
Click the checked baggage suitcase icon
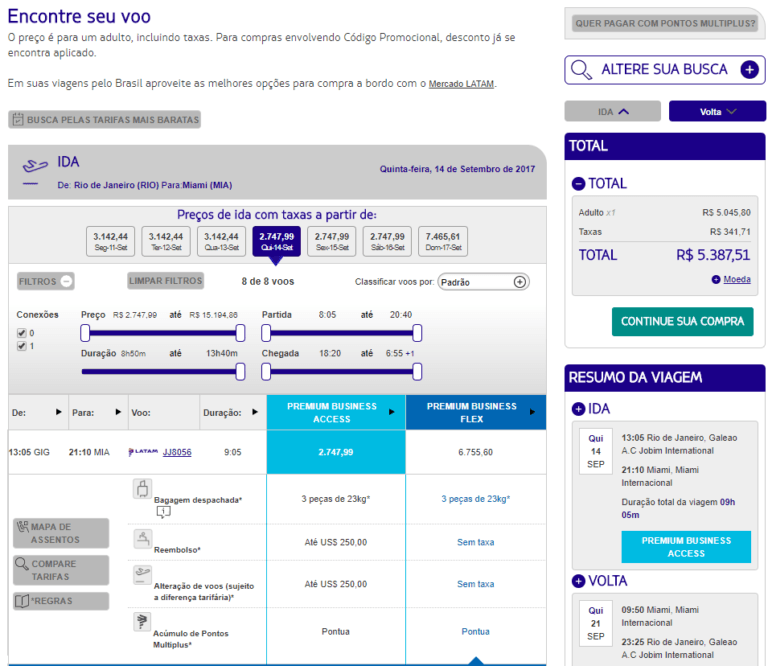[142, 490]
